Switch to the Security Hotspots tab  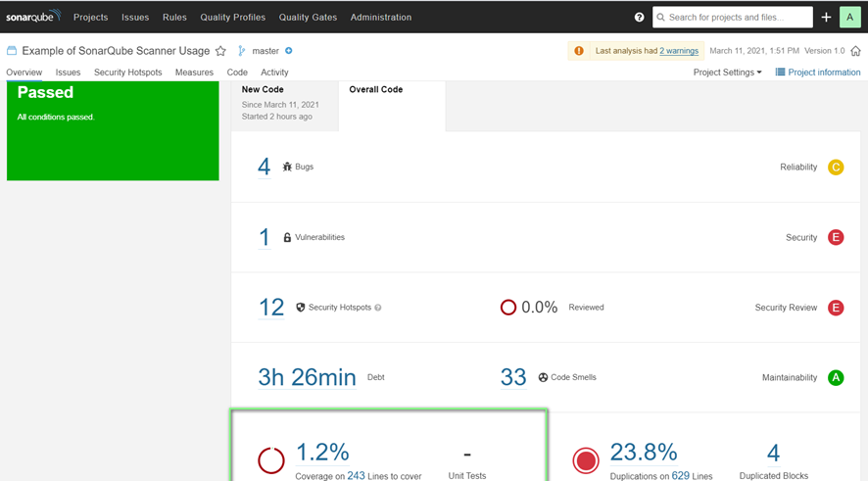(x=128, y=72)
